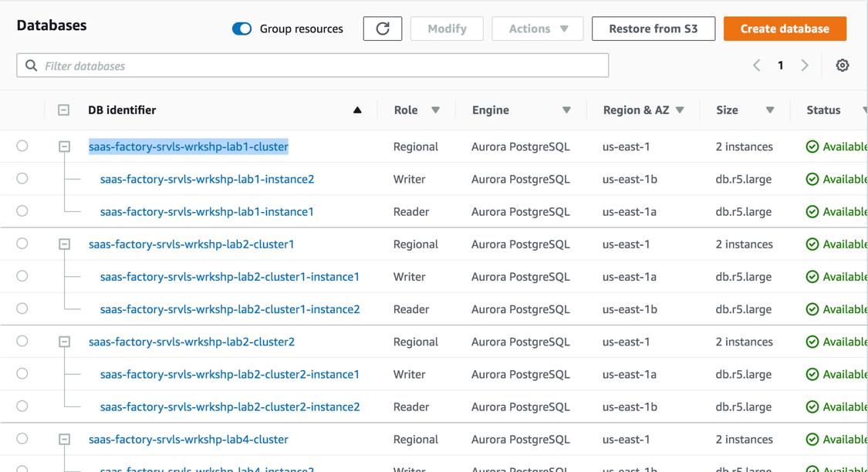Open saas-factory-srvls-wrkshp-lab1-instance2 link
The image size is (868, 472).
pyautogui.click(x=207, y=179)
